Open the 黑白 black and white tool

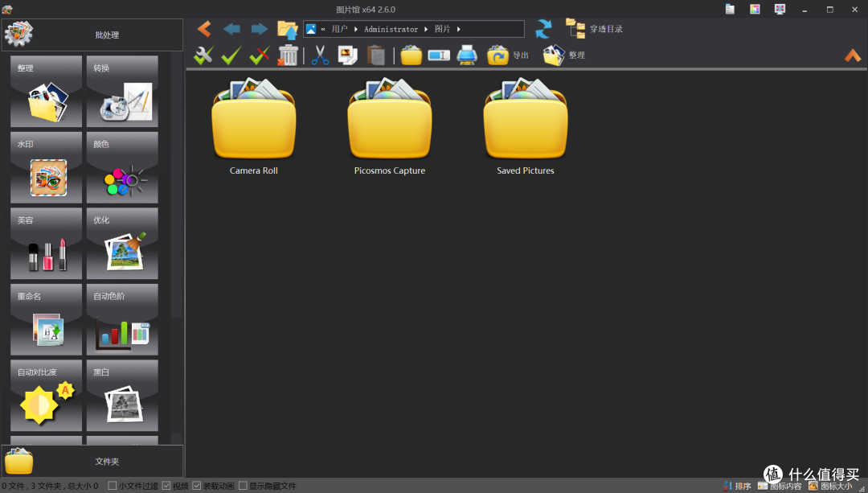pos(122,396)
